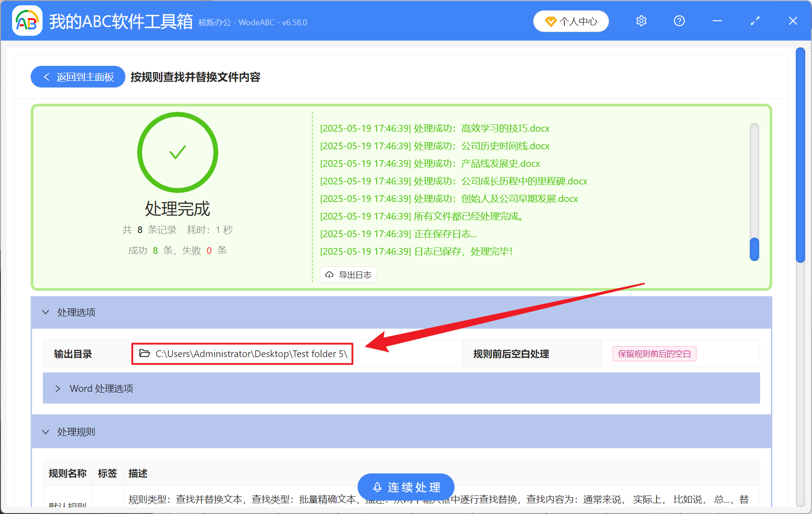Viewport: 812px width, 514px height.
Task: Click the folder icon beside the output directory
Action: tap(143, 353)
